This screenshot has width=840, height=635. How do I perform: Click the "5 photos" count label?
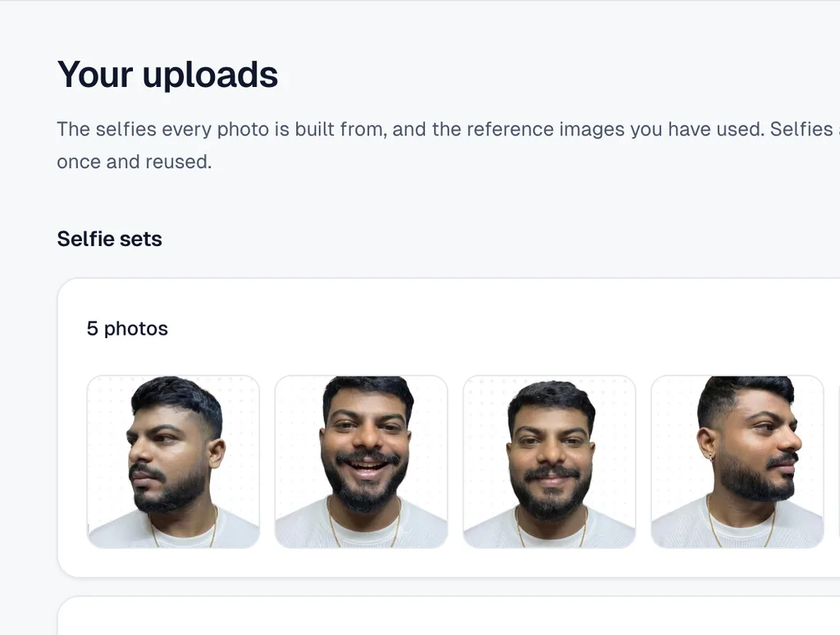[127, 328]
